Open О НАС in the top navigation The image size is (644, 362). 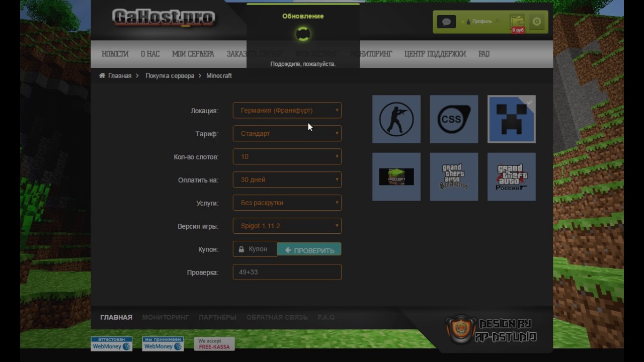click(150, 54)
